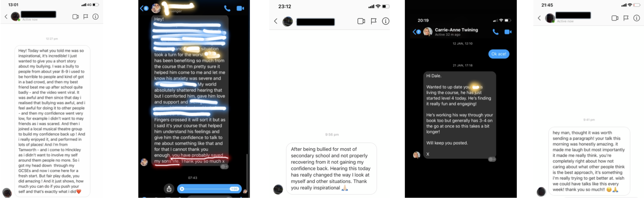644x198 pixels.
Task: Open the info icon in the 13:01 chat
Action: (95, 17)
